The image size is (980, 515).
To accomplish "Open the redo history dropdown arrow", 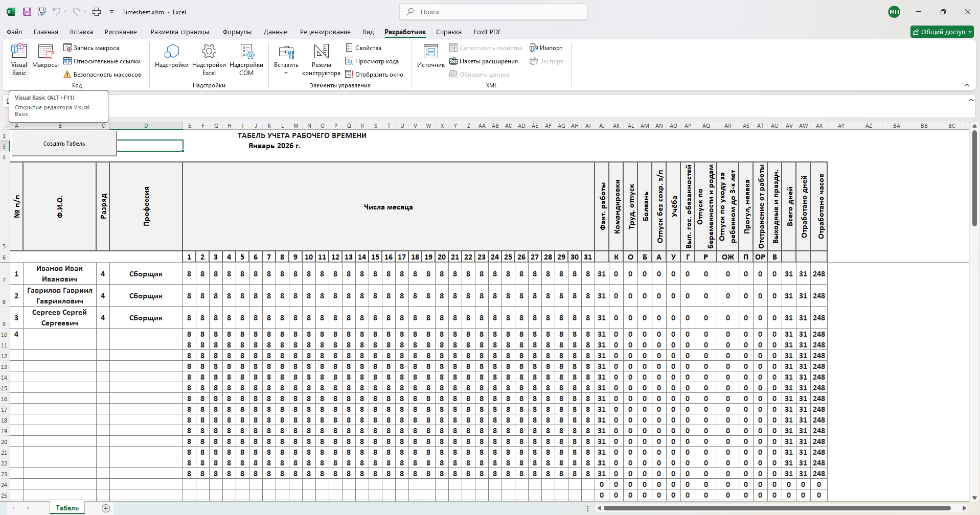I will pos(85,12).
